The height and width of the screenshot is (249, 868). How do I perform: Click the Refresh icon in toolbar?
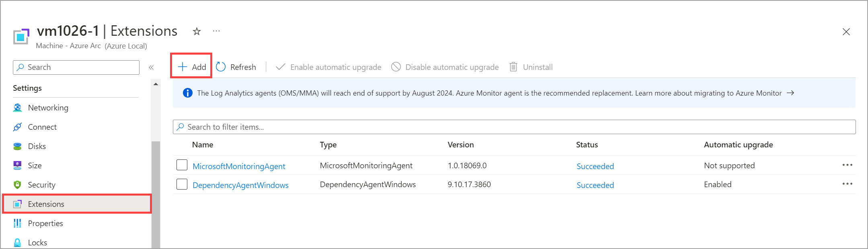221,67
